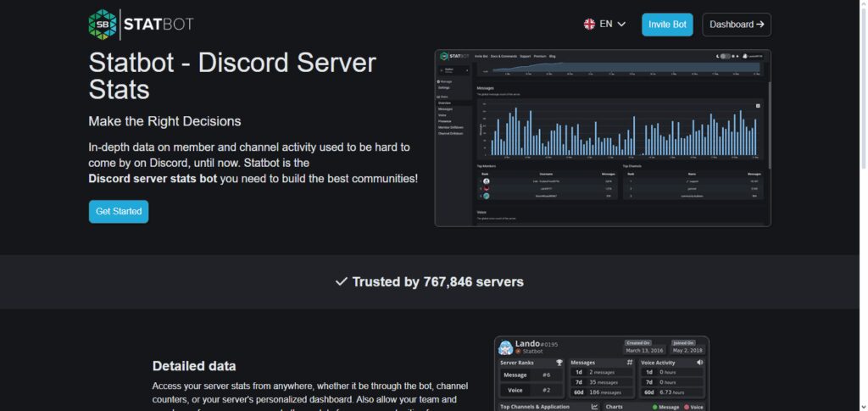Click Lando's avatar in the stats card

505,347
